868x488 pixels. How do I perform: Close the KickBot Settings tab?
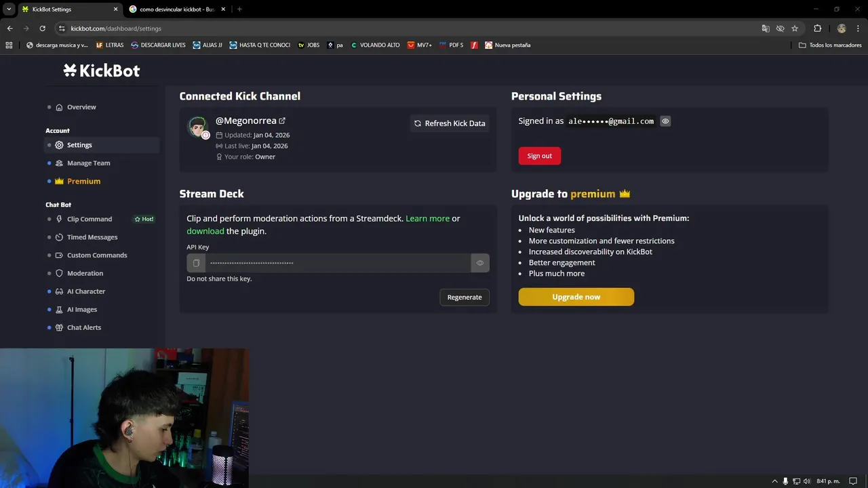[x=115, y=9]
